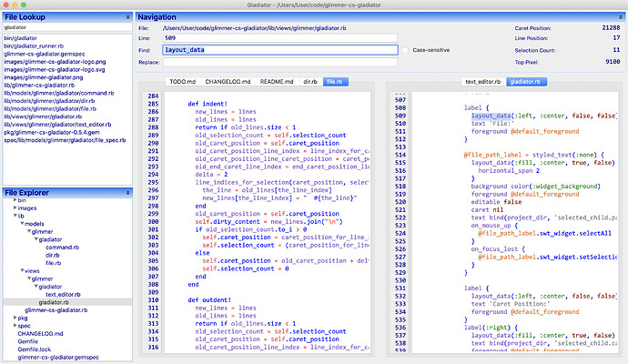
Task: Click the File Lookup filter text box
Action: click(x=66, y=28)
